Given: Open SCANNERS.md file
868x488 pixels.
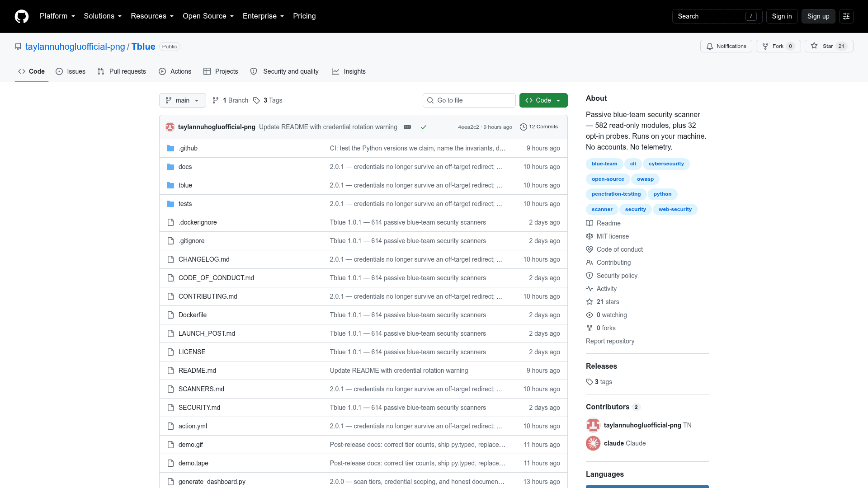Looking at the screenshot, I should pyautogui.click(x=201, y=389).
